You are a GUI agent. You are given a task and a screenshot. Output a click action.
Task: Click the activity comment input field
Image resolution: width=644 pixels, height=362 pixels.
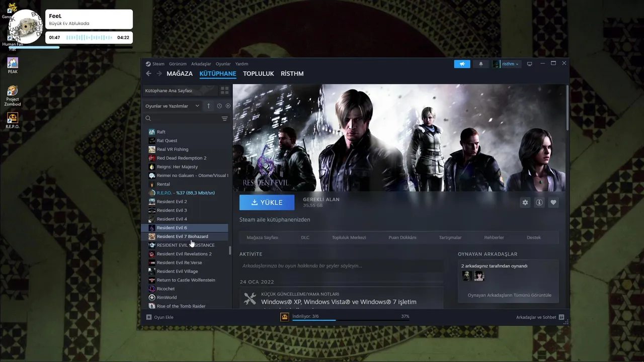[x=341, y=265]
